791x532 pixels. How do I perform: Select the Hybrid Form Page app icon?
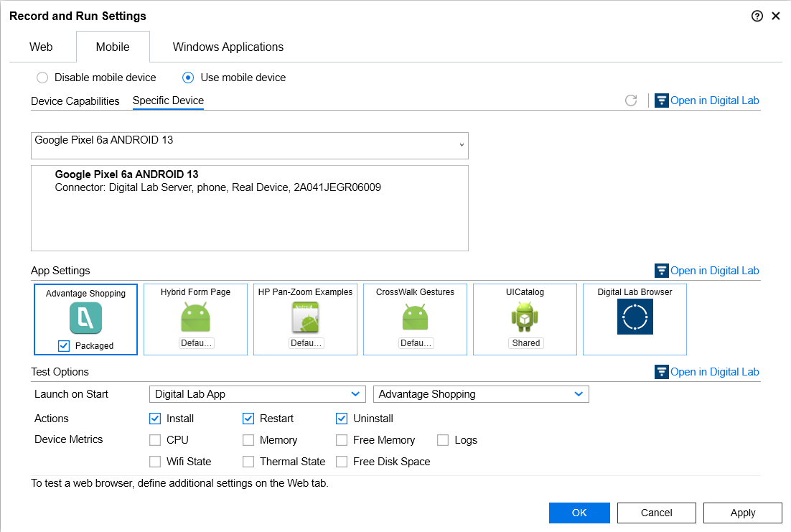195,317
